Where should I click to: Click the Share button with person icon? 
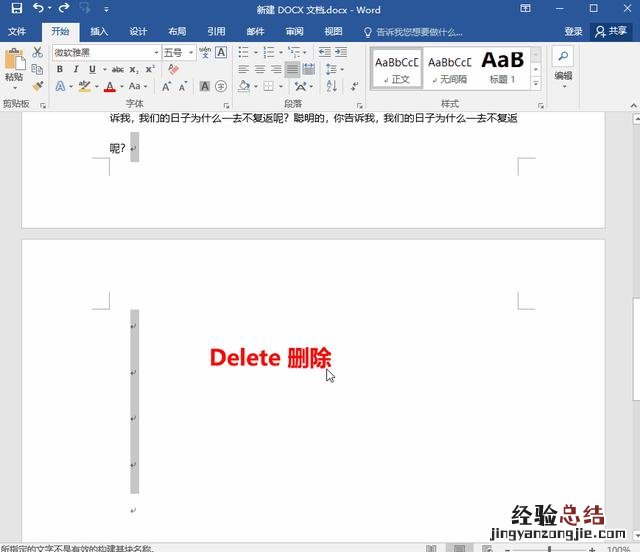[x=612, y=32]
